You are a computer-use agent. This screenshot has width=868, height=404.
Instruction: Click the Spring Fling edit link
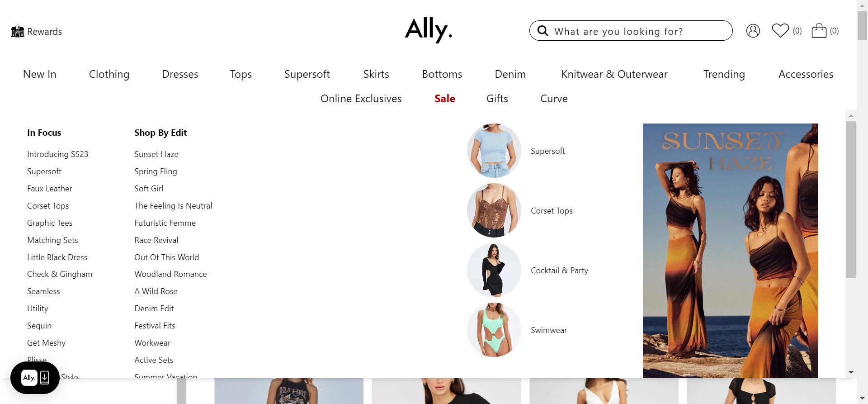pos(156,171)
